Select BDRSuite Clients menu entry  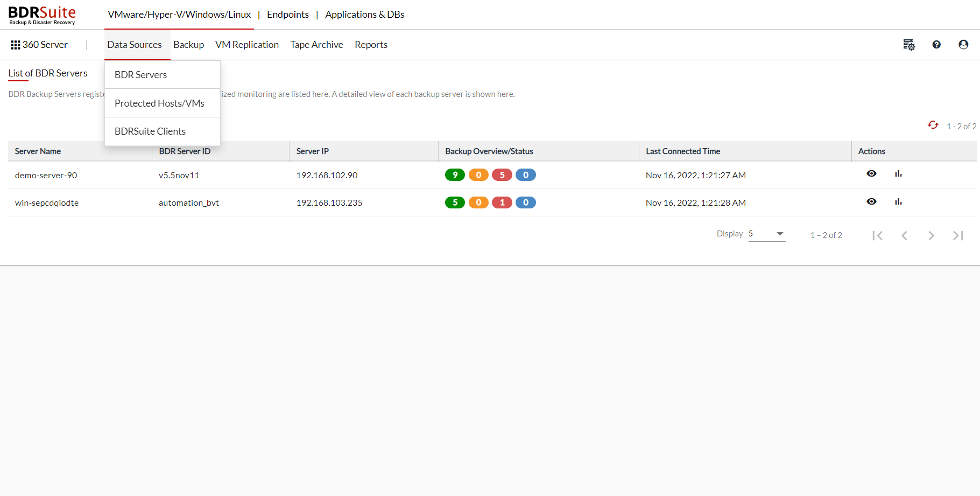pos(163,131)
